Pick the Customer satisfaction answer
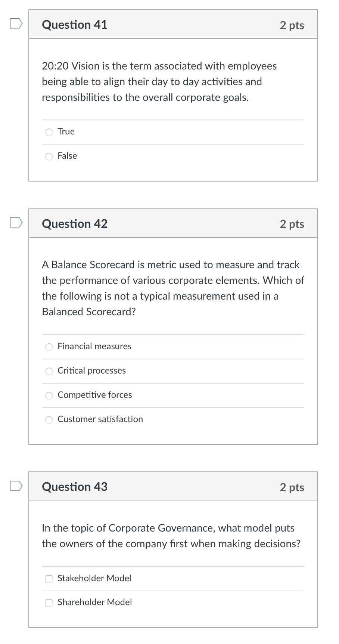 (x=49, y=420)
